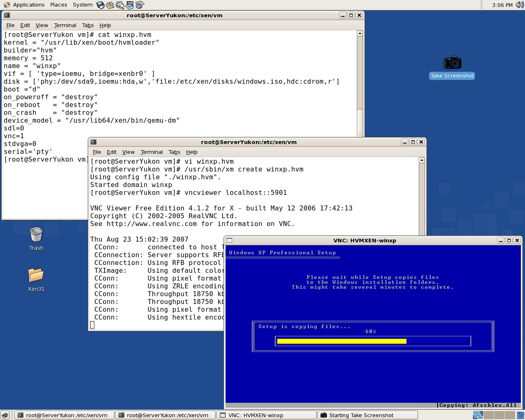This screenshot has width=525, height=420.
Task: Open the Places menu
Action: click(59, 5)
